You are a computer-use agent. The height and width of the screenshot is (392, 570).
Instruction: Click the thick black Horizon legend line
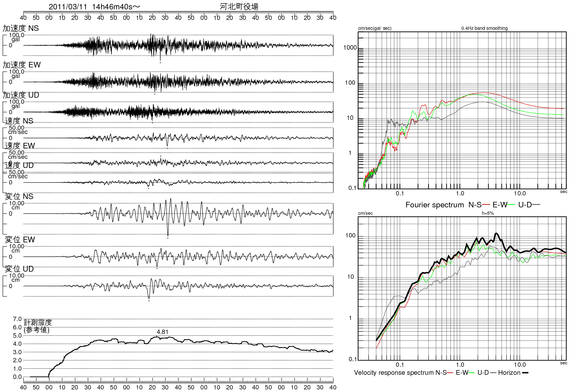click(x=525, y=373)
